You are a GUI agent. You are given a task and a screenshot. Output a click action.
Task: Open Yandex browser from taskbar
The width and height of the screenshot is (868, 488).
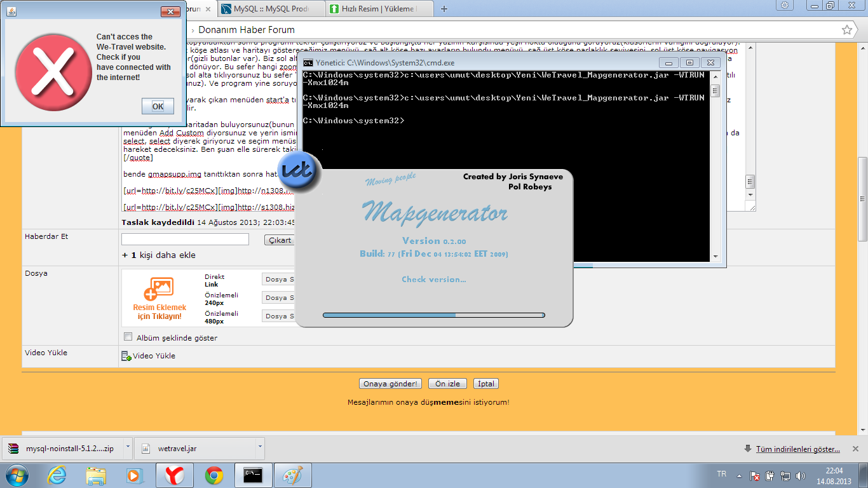[174, 475]
